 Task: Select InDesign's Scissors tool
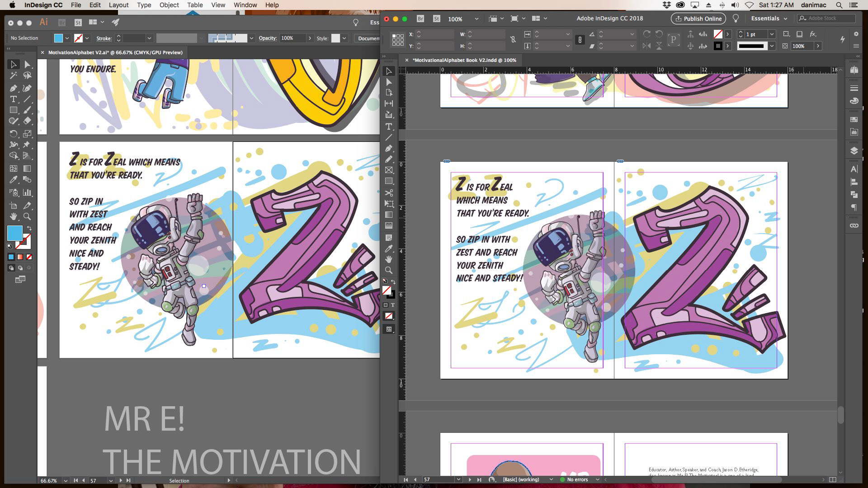tap(388, 193)
